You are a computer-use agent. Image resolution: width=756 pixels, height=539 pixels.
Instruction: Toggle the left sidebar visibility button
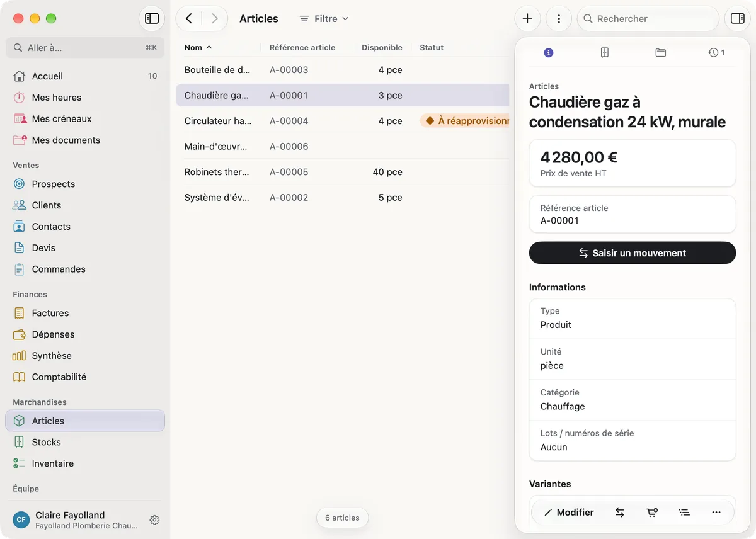[x=152, y=19]
